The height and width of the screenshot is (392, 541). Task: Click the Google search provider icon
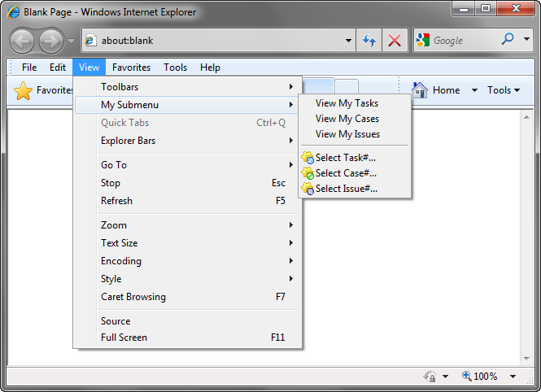click(423, 41)
